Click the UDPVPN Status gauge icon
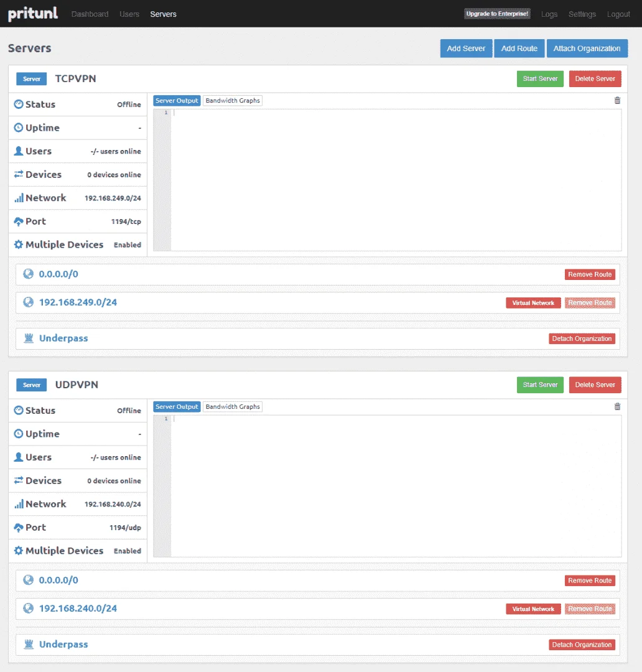642x672 pixels. pos(19,410)
